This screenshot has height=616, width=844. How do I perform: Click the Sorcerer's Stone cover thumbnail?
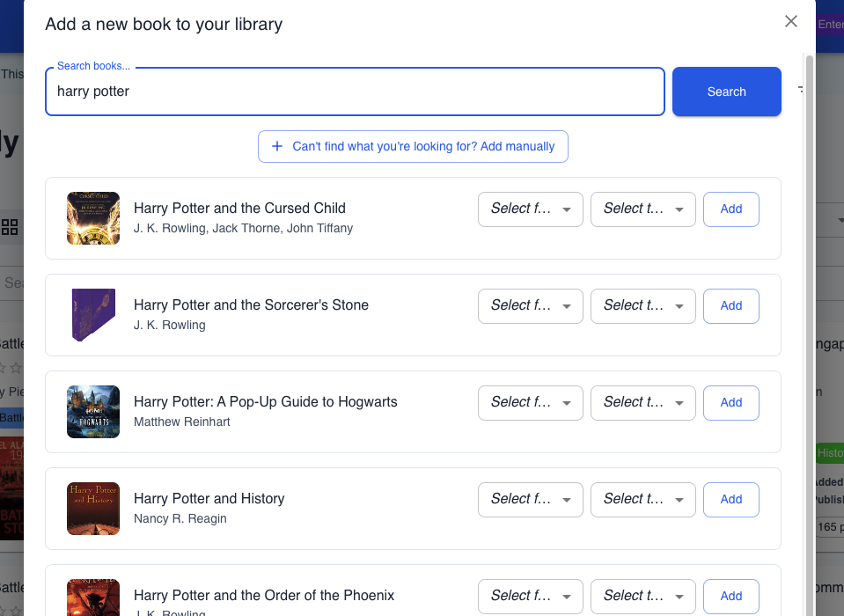tap(93, 315)
